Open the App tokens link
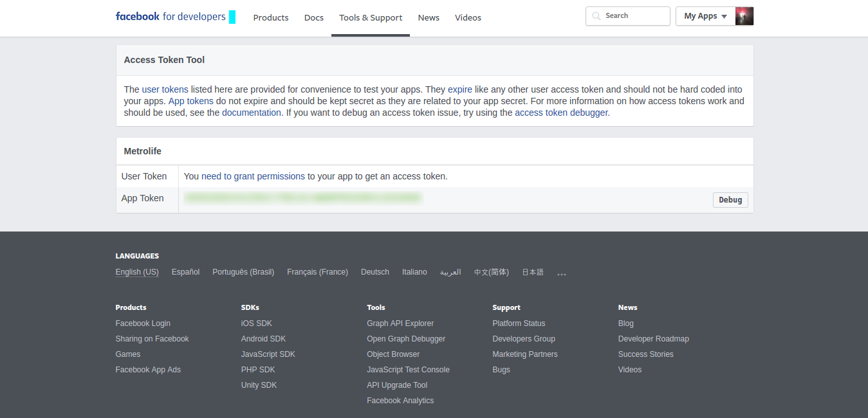 pos(191,101)
